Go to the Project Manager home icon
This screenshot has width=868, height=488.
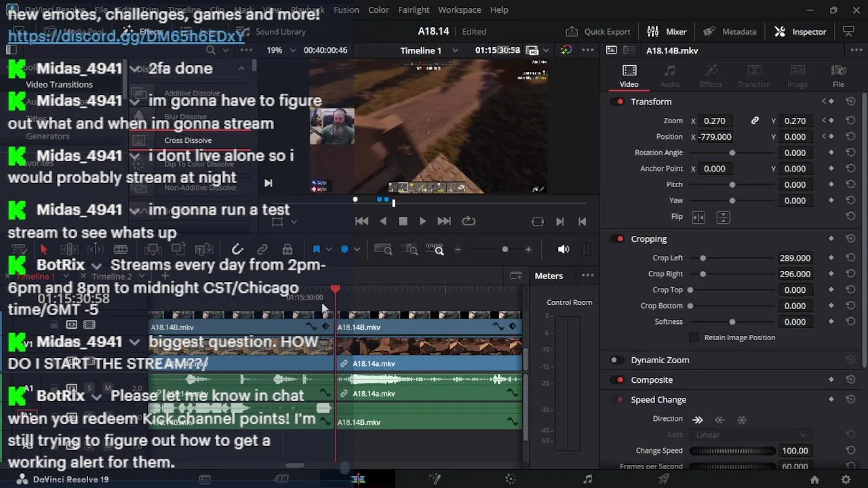(814, 479)
